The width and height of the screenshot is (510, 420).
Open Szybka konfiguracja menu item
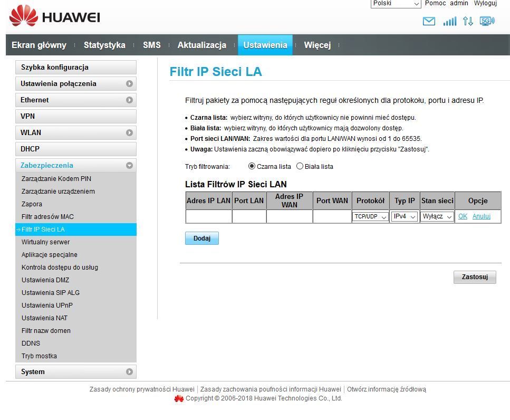pos(76,68)
